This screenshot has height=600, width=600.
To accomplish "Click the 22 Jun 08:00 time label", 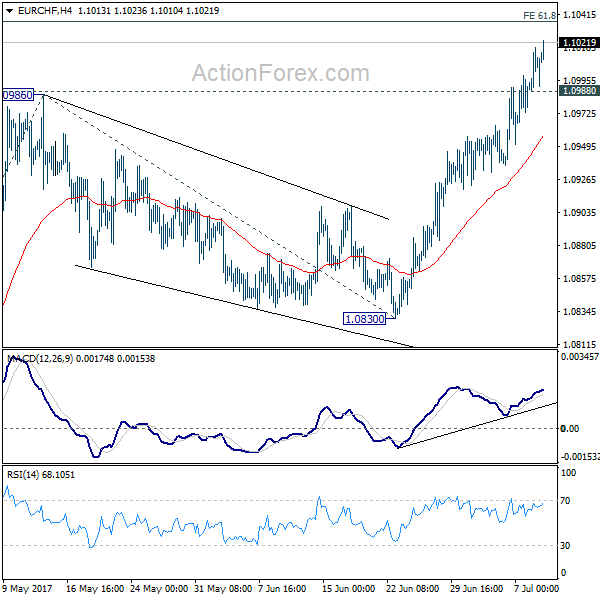I will 412,589.
